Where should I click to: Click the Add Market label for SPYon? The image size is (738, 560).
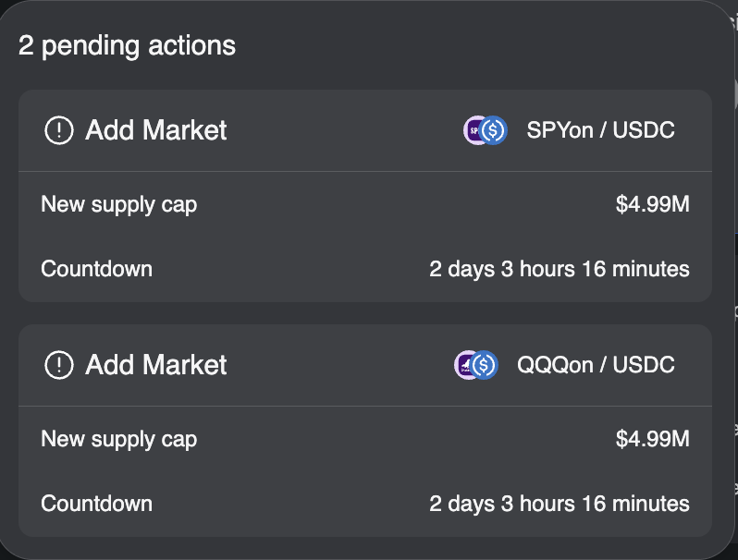[156, 130]
